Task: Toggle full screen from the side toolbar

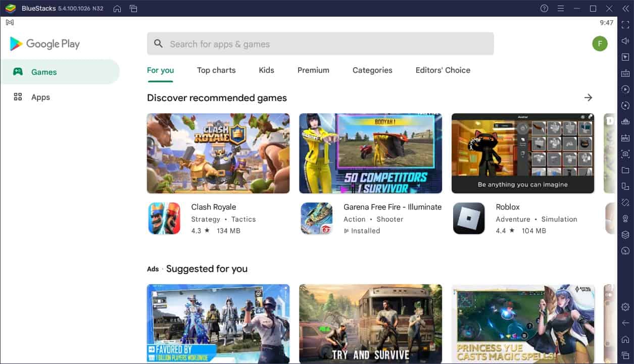Action: pos(625,25)
